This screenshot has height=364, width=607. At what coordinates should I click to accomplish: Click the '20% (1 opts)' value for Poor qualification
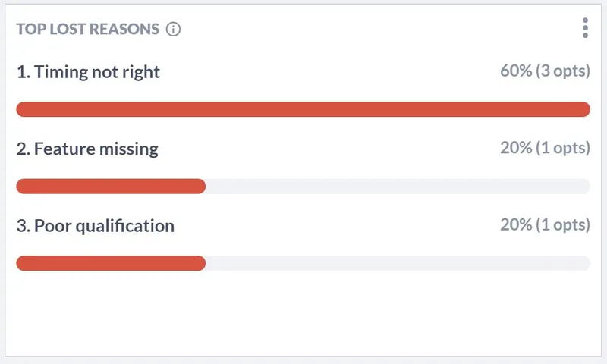click(x=545, y=224)
